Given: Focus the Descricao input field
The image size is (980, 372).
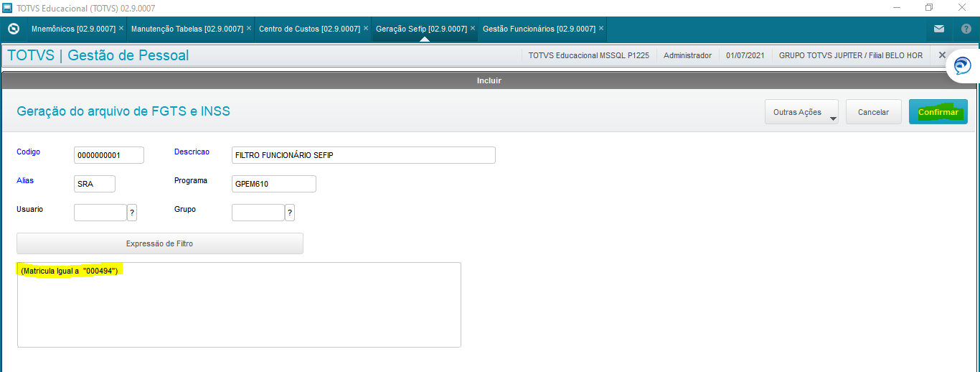Looking at the screenshot, I should click(364, 155).
